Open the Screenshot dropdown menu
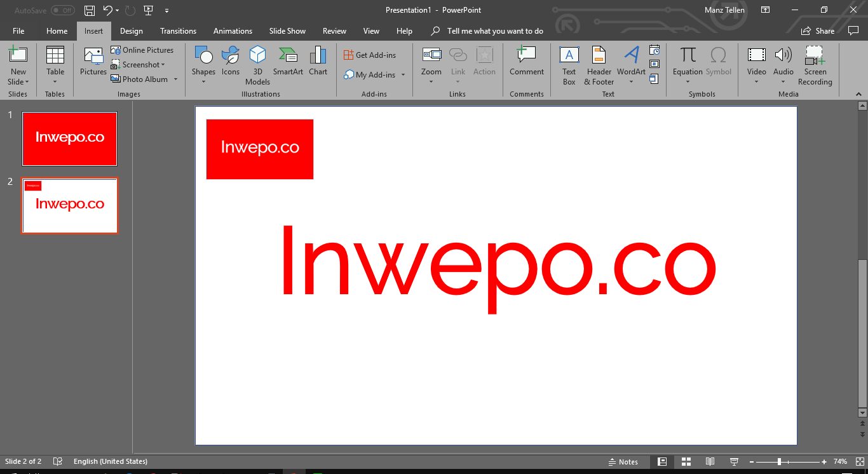The height and width of the screenshot is (474, 868). tap(163, 65)
